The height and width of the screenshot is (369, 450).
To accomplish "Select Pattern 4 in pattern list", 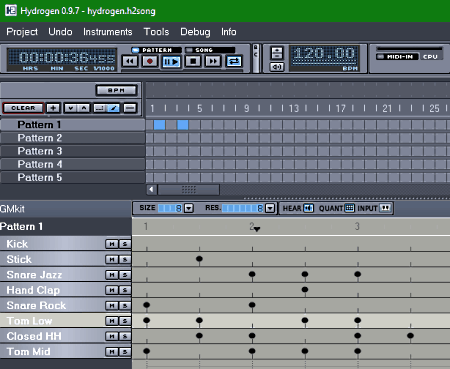I will coord(72,164).
